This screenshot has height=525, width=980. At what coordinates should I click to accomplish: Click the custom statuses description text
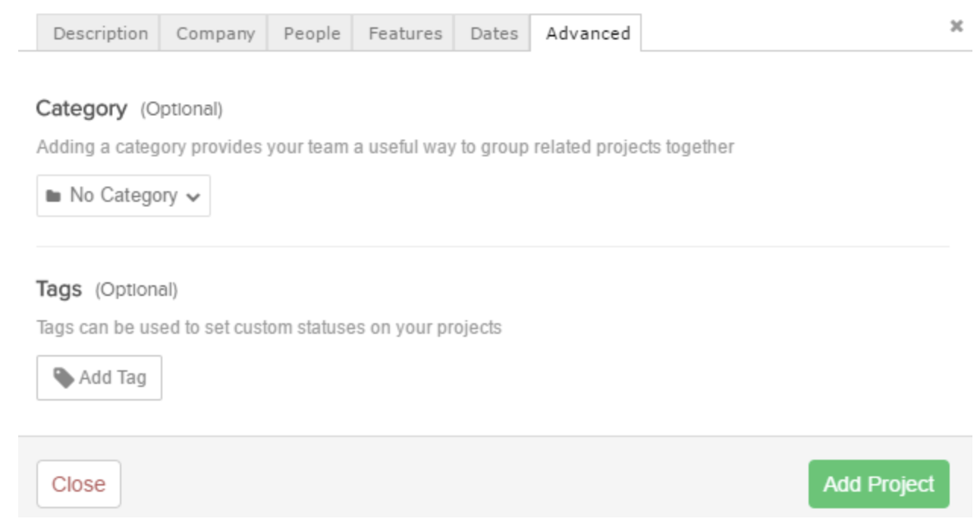click(269, 329)
